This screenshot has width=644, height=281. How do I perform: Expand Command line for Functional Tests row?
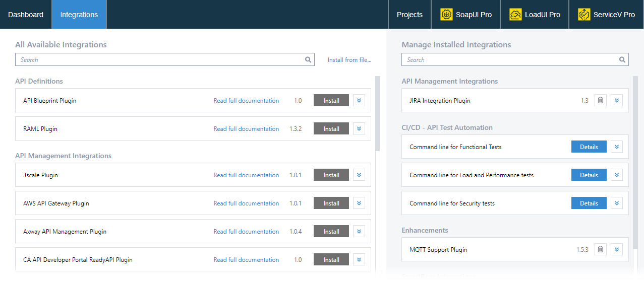point(616,147)
